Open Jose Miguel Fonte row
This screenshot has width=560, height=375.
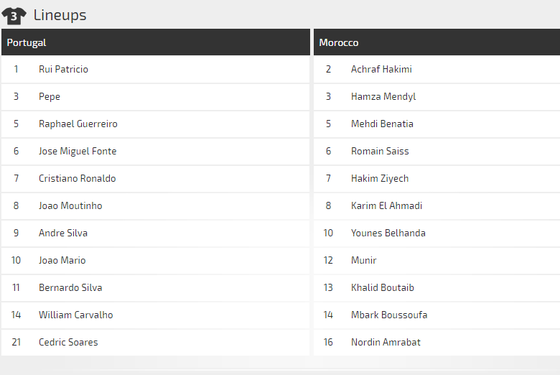click(x=155, y=151)
